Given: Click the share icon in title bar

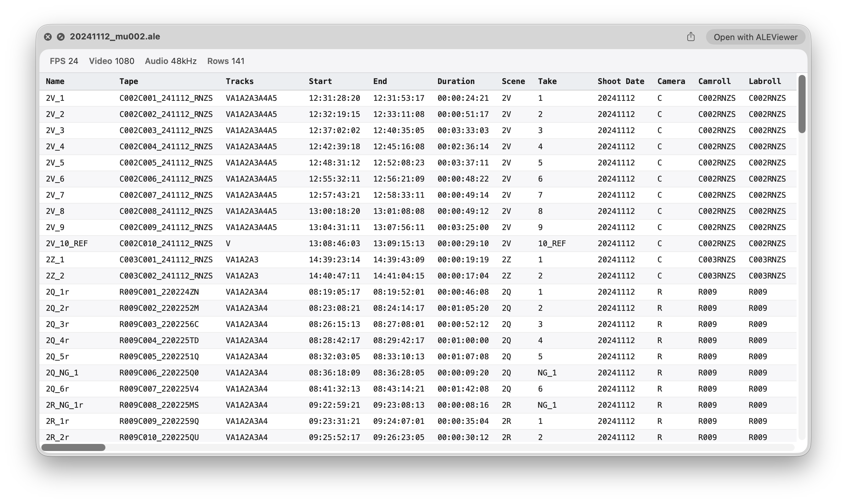Looking at the screenshot, I should click(691, 37).
